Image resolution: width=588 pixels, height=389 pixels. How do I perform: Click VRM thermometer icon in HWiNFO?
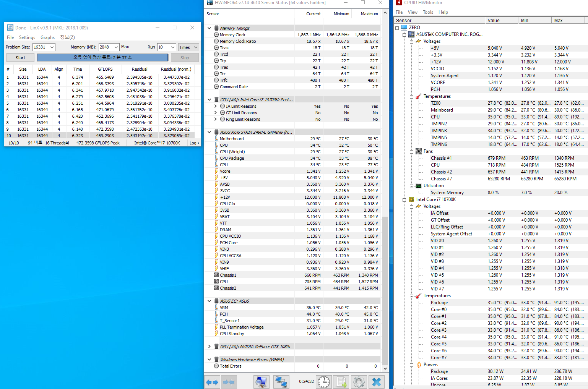point(216,308)
